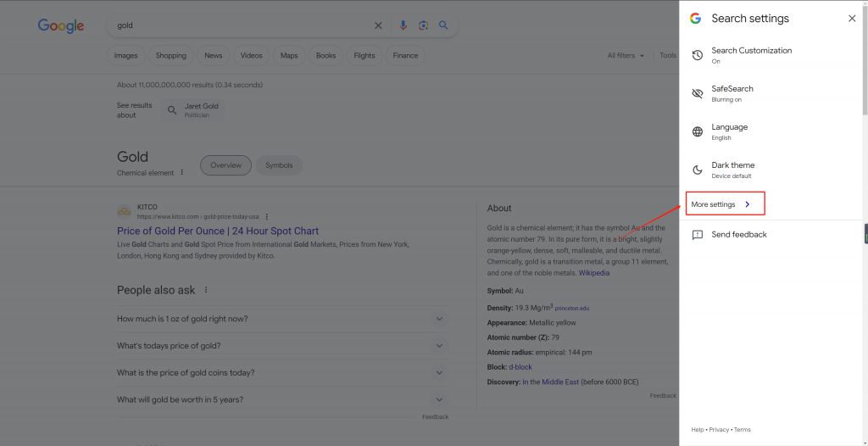Select the Symbols chip
This screenshot has width=868, height=446.
point(279,165)
